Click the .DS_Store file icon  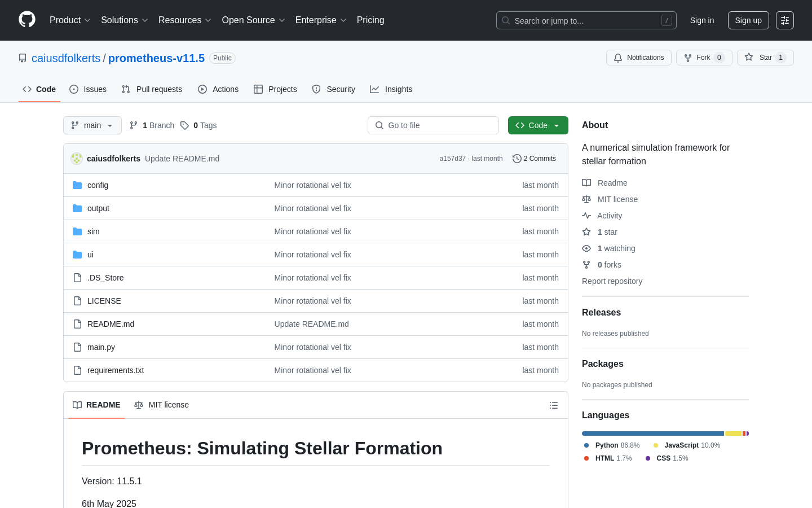77,278
